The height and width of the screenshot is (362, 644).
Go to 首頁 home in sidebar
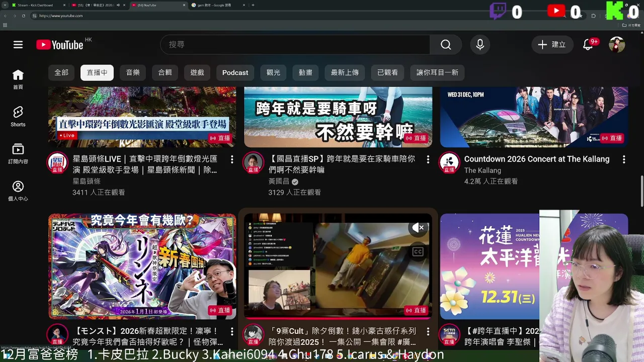pos(18,79)
